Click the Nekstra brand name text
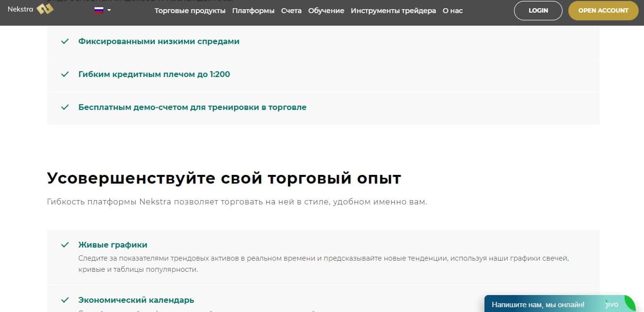644x312 pixels. (19, 9)
